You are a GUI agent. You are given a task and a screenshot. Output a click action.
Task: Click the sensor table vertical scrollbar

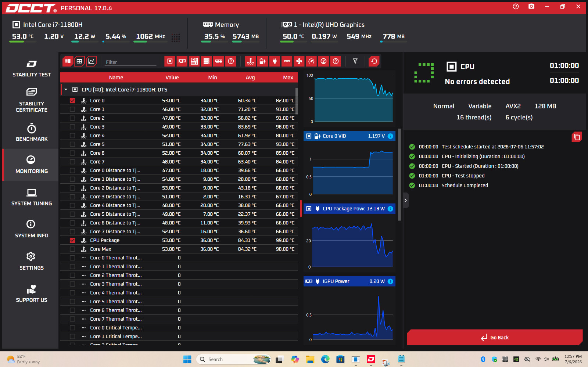(x=297, y=101)
